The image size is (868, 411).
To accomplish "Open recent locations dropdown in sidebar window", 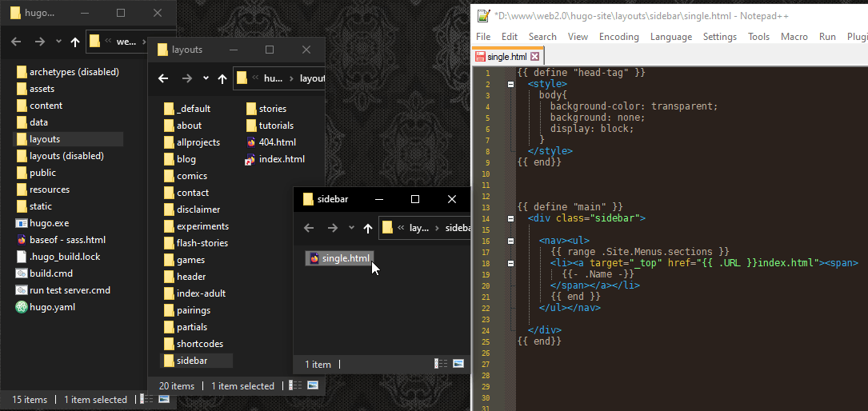I will click(350, 228).
